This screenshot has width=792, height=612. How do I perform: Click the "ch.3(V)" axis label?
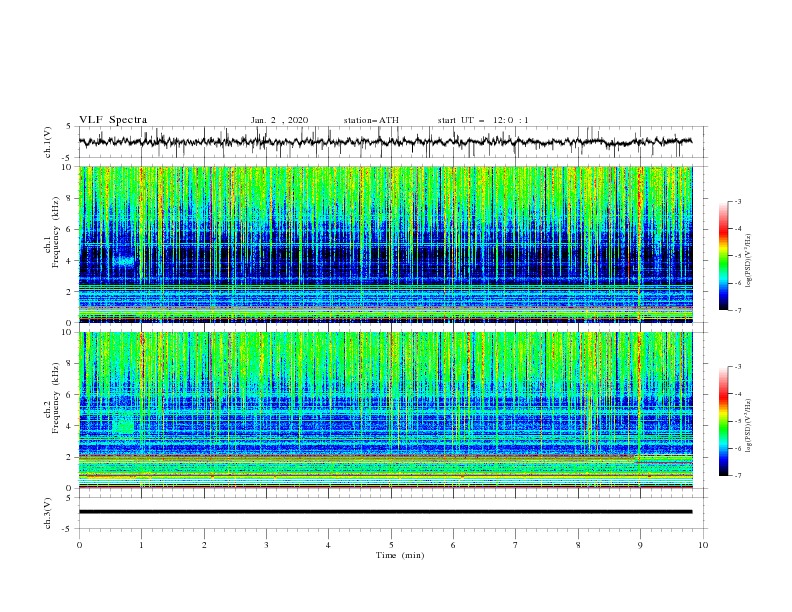point(48,513)
